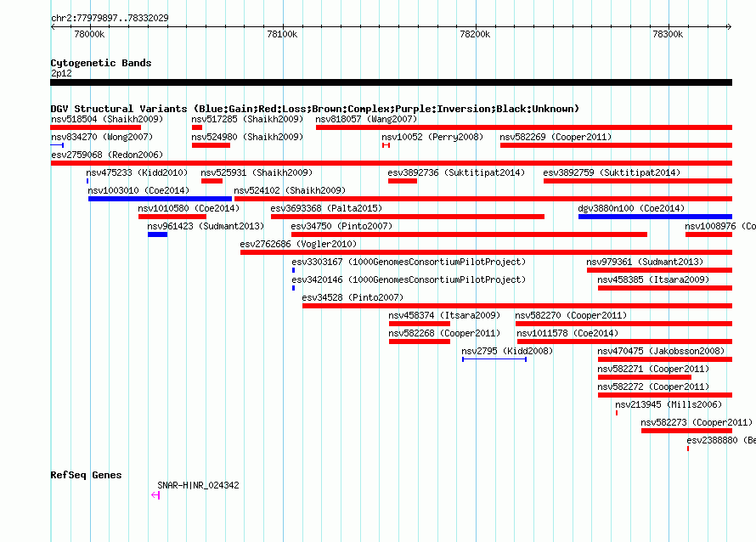Screen dimensions: 756x542
Task: Open esv34750 (Pinto2007) variant label
Action: tap(341, 226)
